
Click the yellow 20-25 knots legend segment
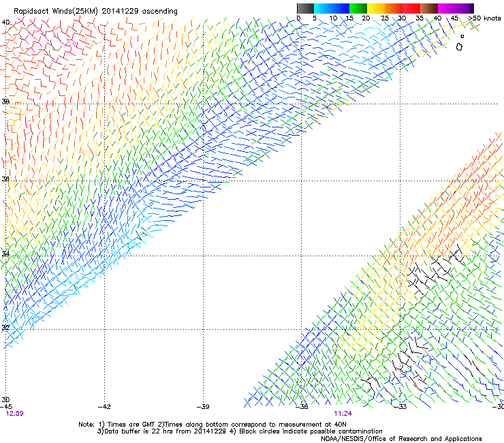pyautogui.click(x=376, y=8)
